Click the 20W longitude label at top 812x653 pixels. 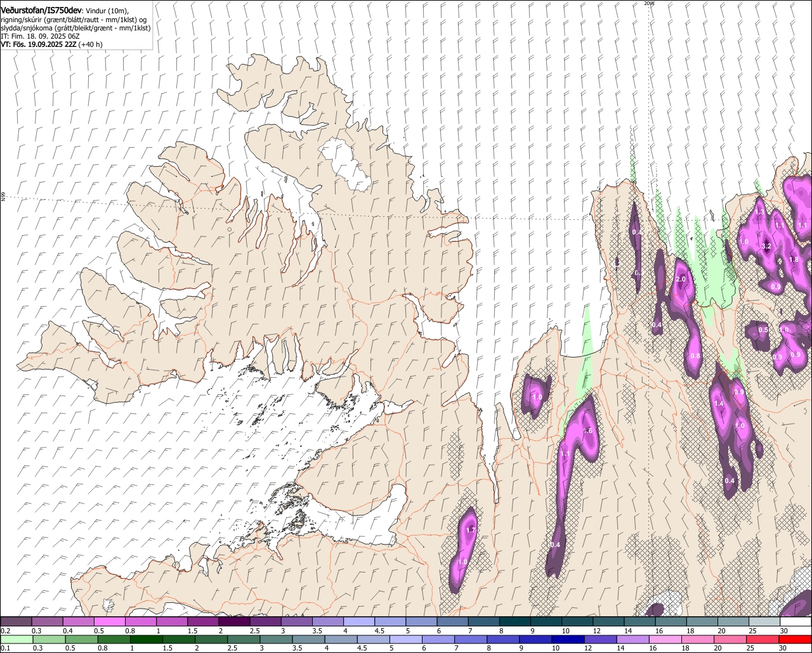click(x=648, y=3)
